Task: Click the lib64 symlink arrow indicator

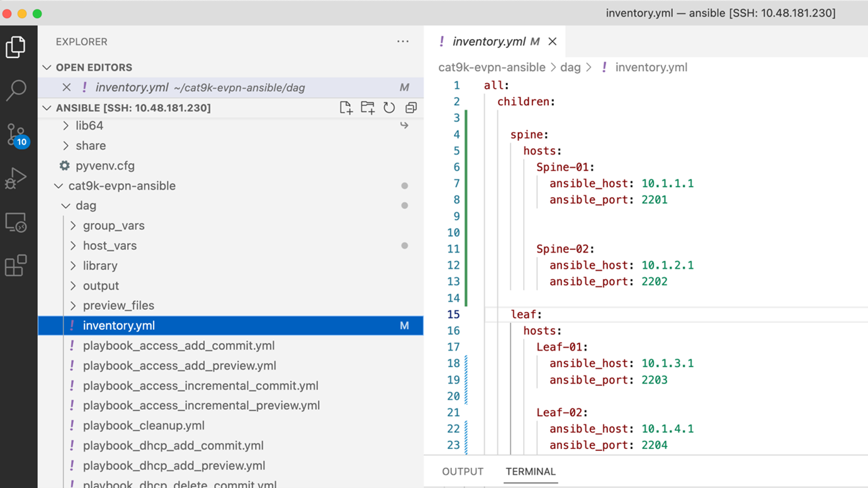Action: [x=404, y=125]
